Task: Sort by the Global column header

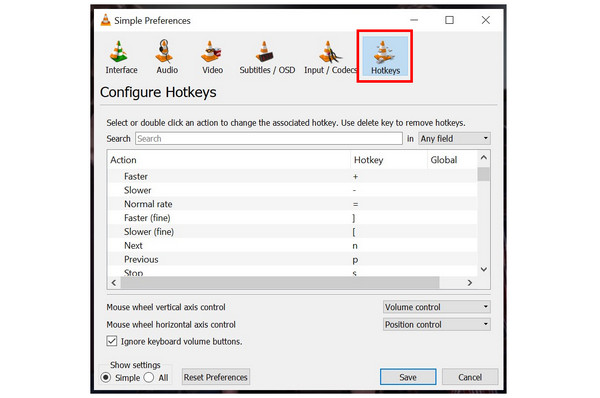Action: click(x=452, y=160)
